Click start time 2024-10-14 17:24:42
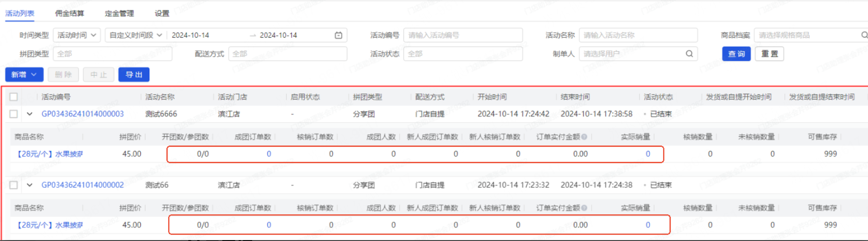868x241 pixels. pos(514,114)
